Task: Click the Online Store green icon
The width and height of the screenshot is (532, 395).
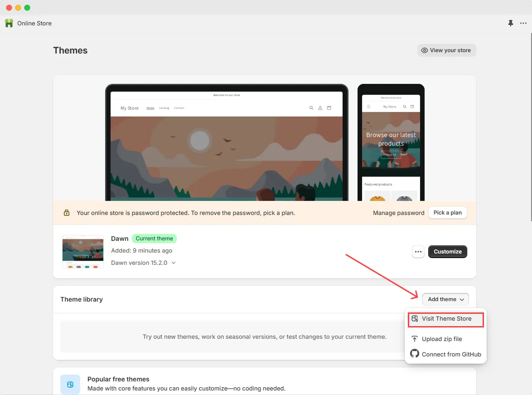Action: coord(9,23)
